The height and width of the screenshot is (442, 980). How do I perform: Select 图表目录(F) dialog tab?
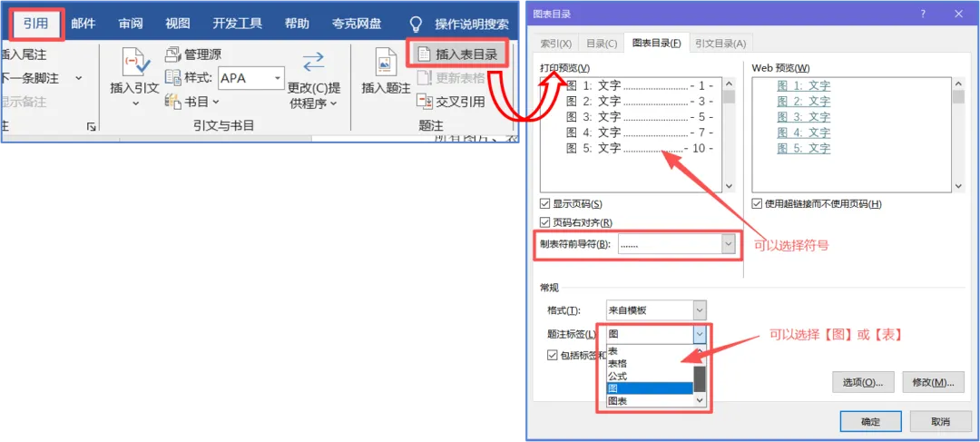point(656,43)
